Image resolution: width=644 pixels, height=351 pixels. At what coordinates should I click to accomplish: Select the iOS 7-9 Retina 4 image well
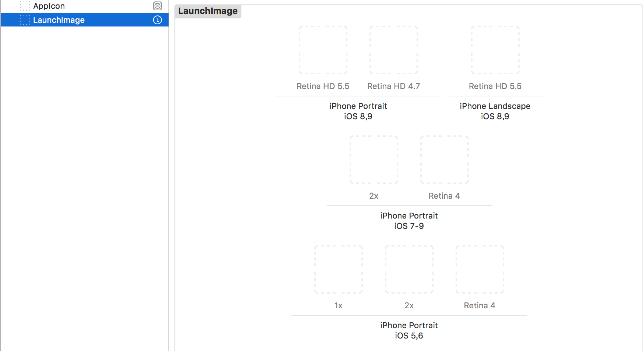pyautogui.click(x=445, y=160)
